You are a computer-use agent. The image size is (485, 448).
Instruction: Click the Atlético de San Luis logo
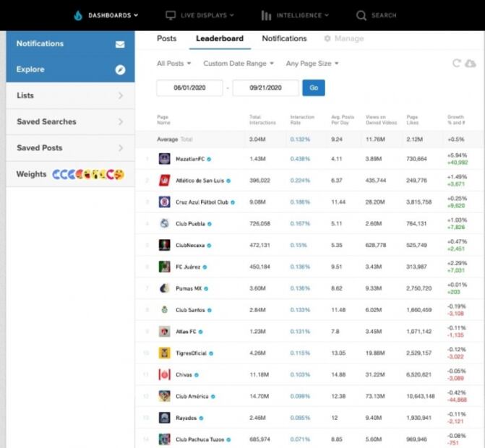pos(164,180)
